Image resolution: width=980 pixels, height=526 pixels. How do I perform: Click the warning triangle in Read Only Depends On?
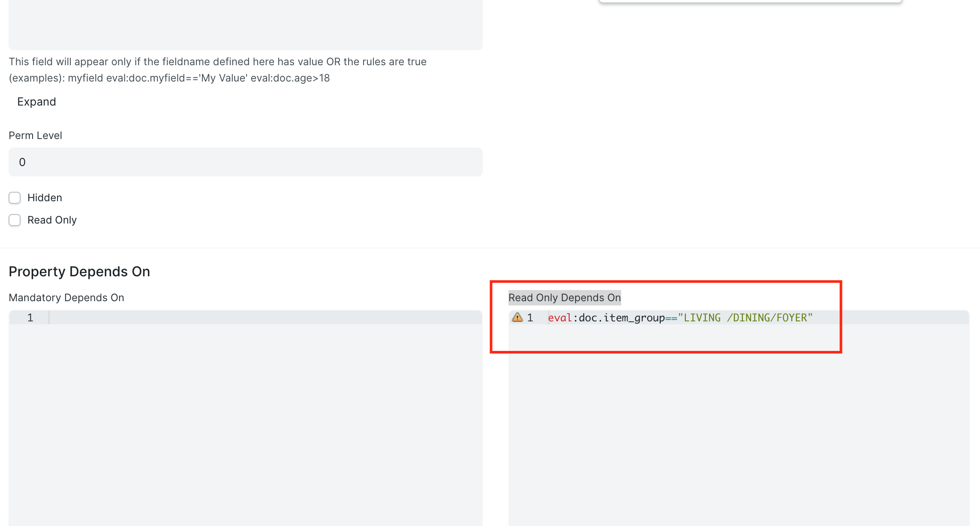pos(517,317)
